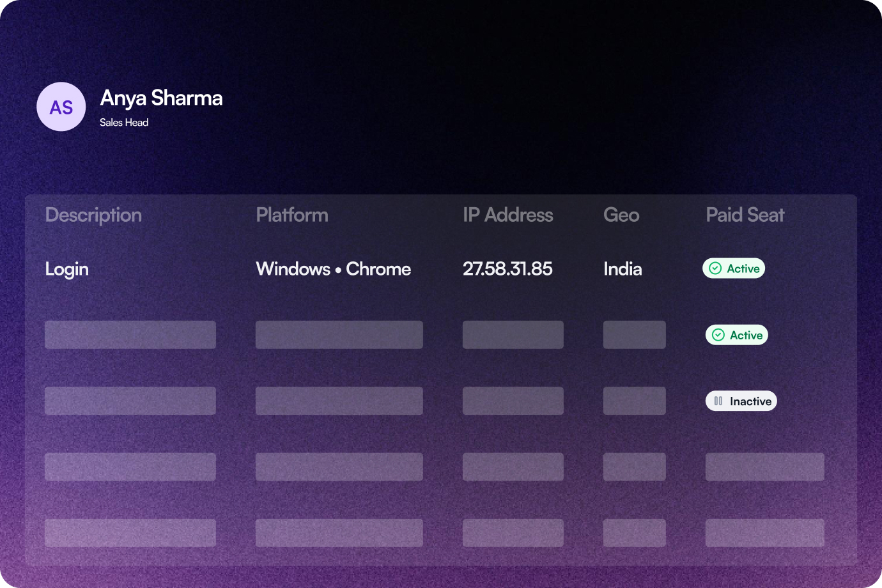
Task: Click the check icon inside second Active badge
Action: pyautogui.click(x=718, y=334)
